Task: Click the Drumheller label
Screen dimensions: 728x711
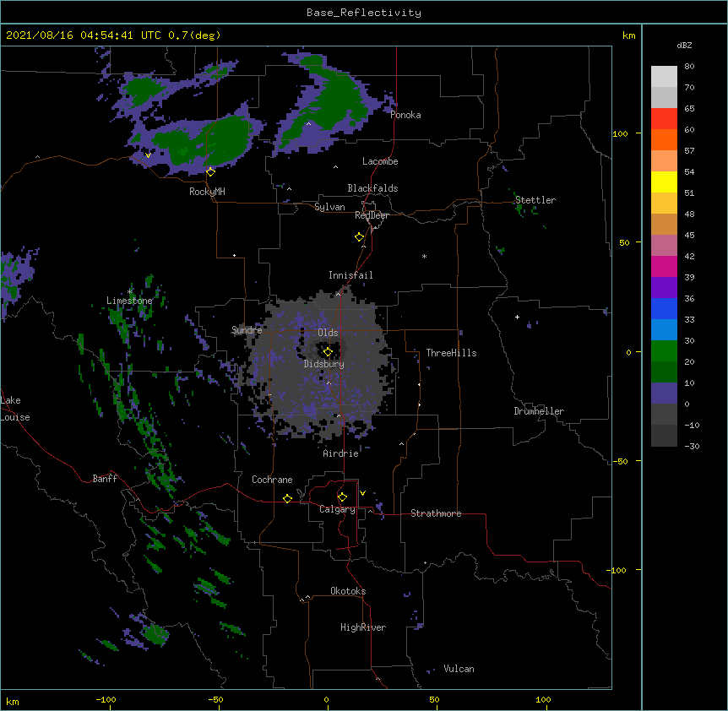Action: pos(539,411)
